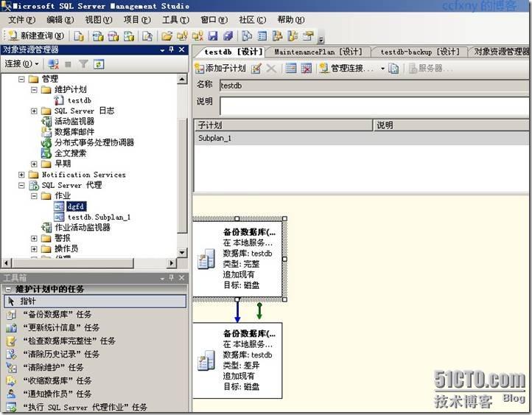The width and height of the screenshot is (532, 415).
Task: Open the 社区 menu
Action: (x=253, y=20)
